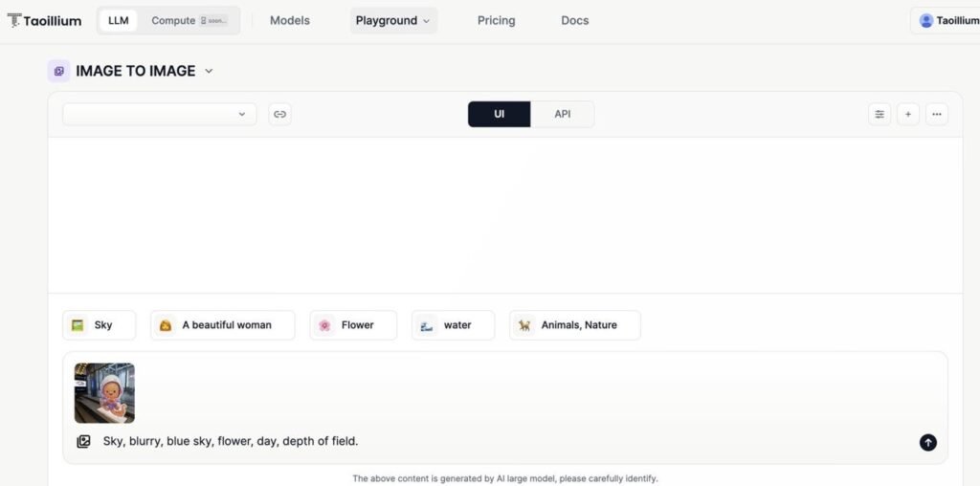Screen dimensions: 980x486
Task: Switch to UI view mode
Action: point(499,115)
